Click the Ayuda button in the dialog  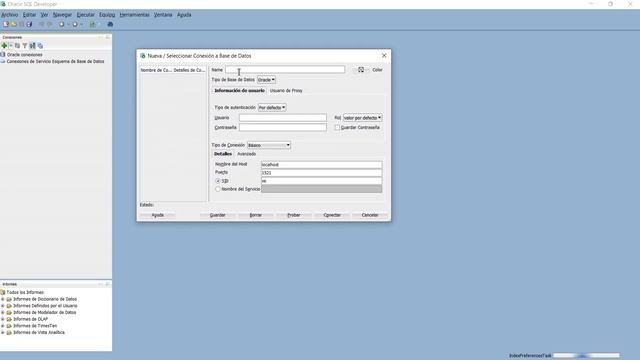[x=158, y=215]
